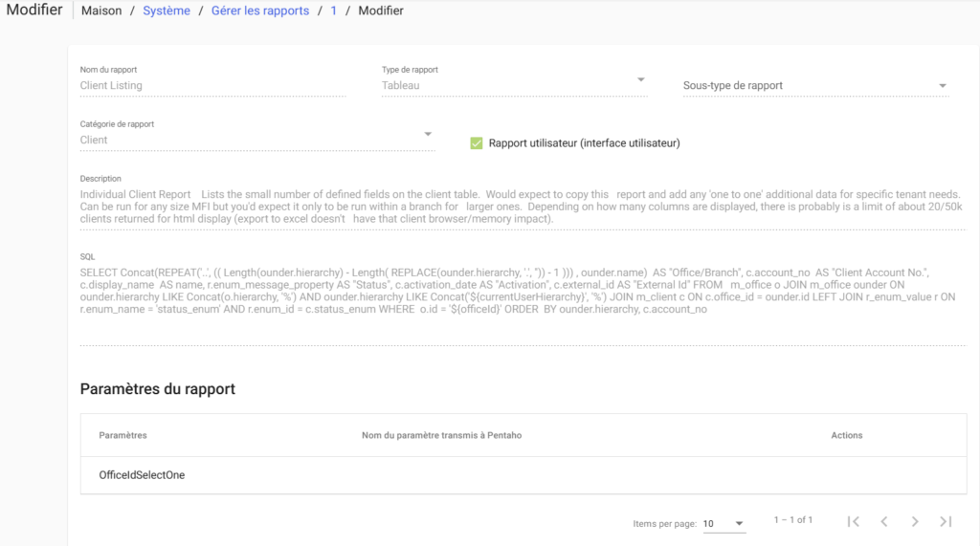Click the Paramètres column header

coord(122,435)
